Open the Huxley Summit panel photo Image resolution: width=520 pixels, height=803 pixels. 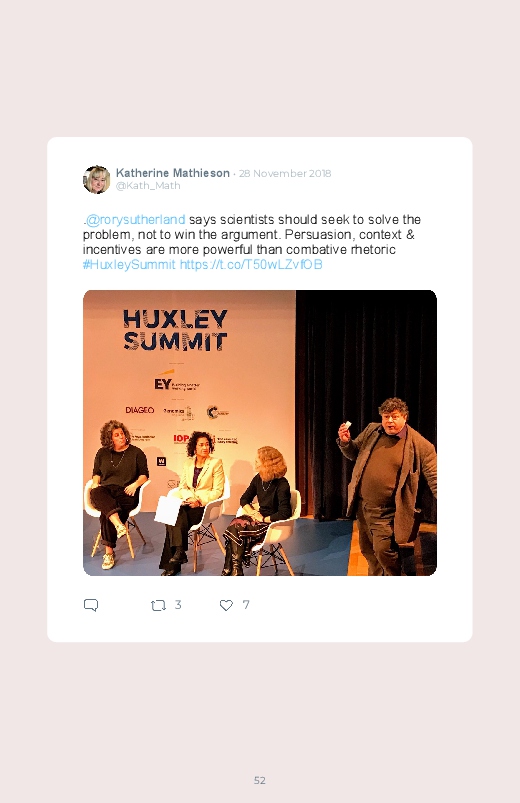coord(260,433)
